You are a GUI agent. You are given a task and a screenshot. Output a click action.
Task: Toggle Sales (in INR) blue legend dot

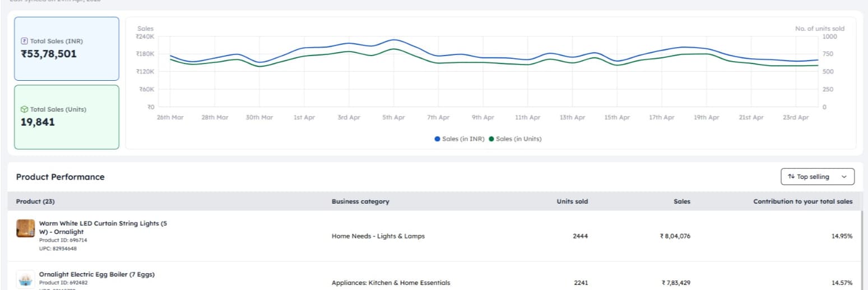(x=437, y=139)
